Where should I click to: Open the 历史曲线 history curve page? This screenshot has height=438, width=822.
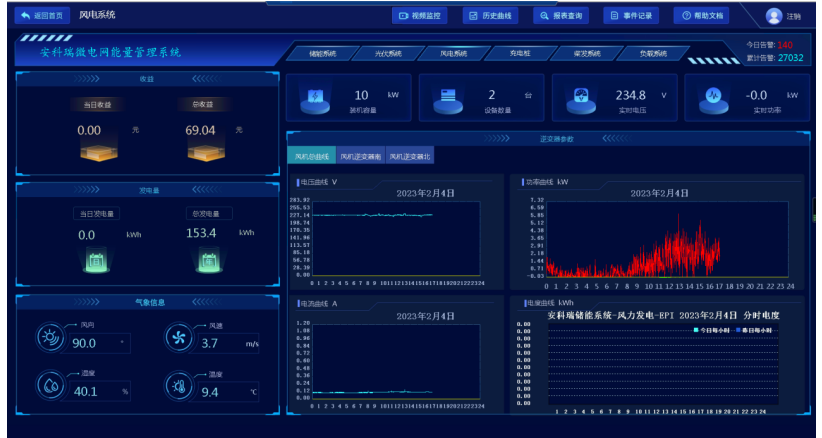[490, 16]
